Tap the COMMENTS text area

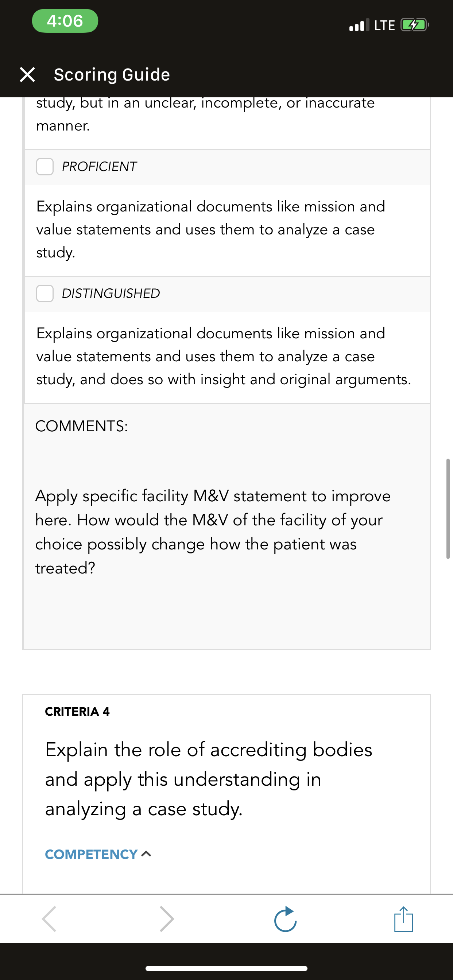pos(227,526)
